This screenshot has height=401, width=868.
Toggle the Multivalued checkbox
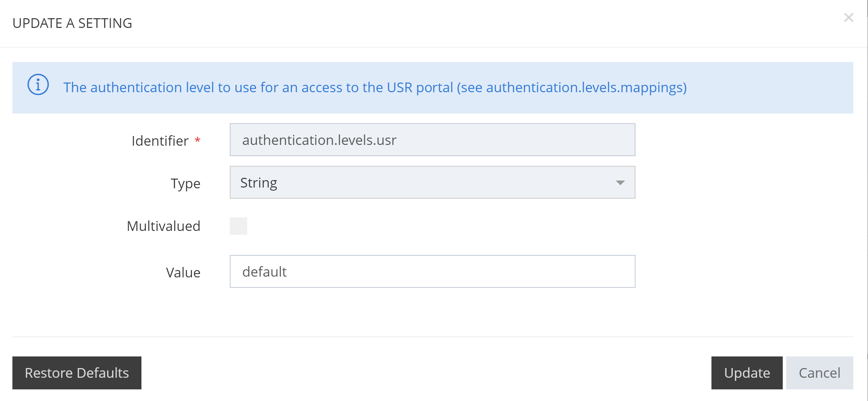[x=238, y=226]
